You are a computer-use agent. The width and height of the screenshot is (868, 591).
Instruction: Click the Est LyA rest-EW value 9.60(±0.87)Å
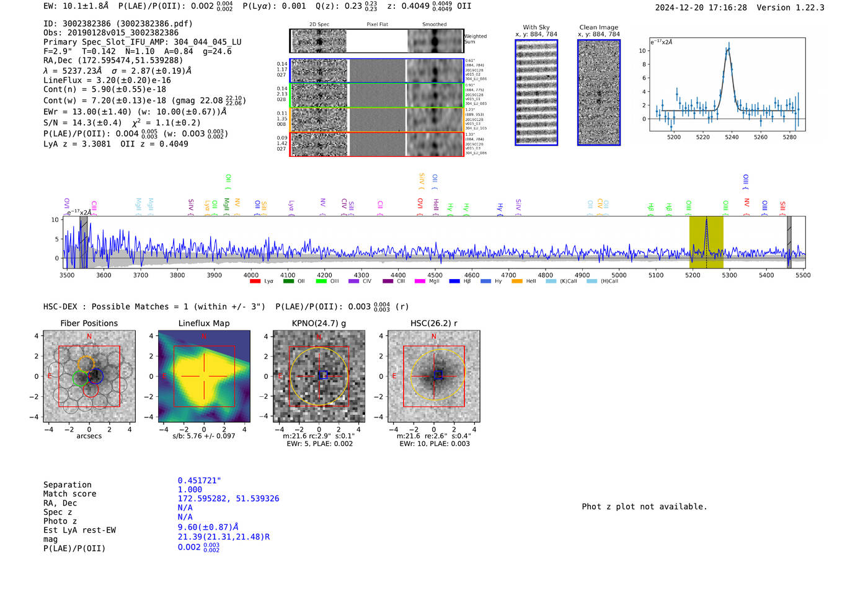point(208,527)
